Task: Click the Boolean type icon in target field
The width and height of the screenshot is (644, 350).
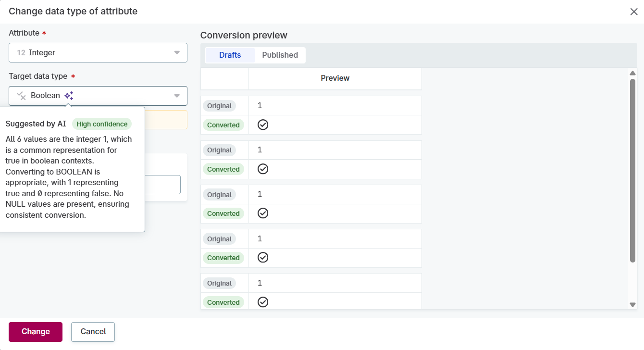Action: tap(21, 96)
